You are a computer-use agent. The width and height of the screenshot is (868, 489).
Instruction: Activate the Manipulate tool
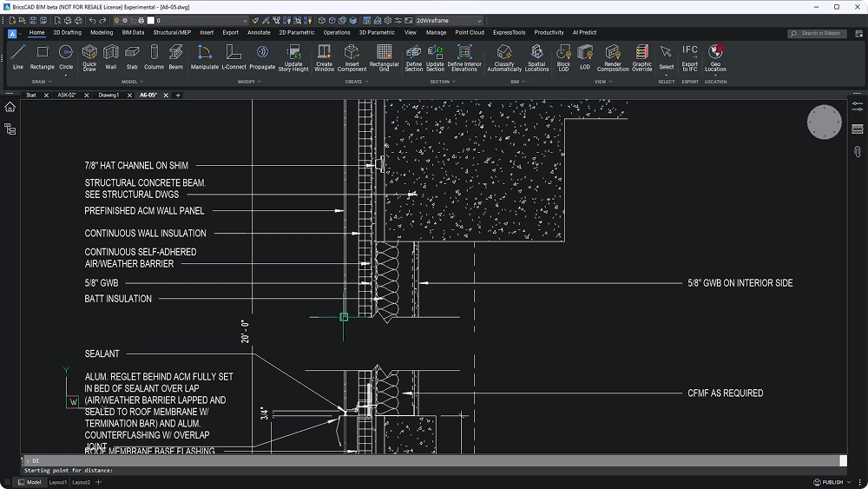(x=204, y=57)
